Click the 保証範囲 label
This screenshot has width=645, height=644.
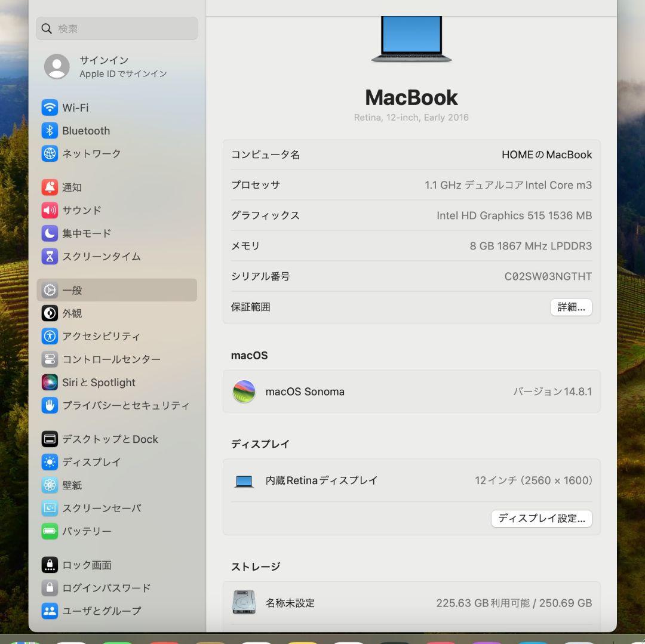pos(250,307)
